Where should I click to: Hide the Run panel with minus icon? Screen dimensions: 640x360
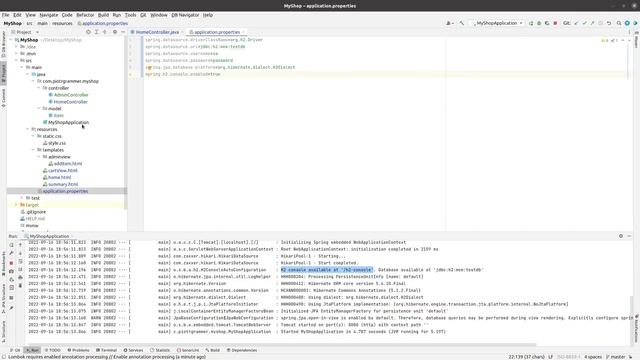(629, 236)
